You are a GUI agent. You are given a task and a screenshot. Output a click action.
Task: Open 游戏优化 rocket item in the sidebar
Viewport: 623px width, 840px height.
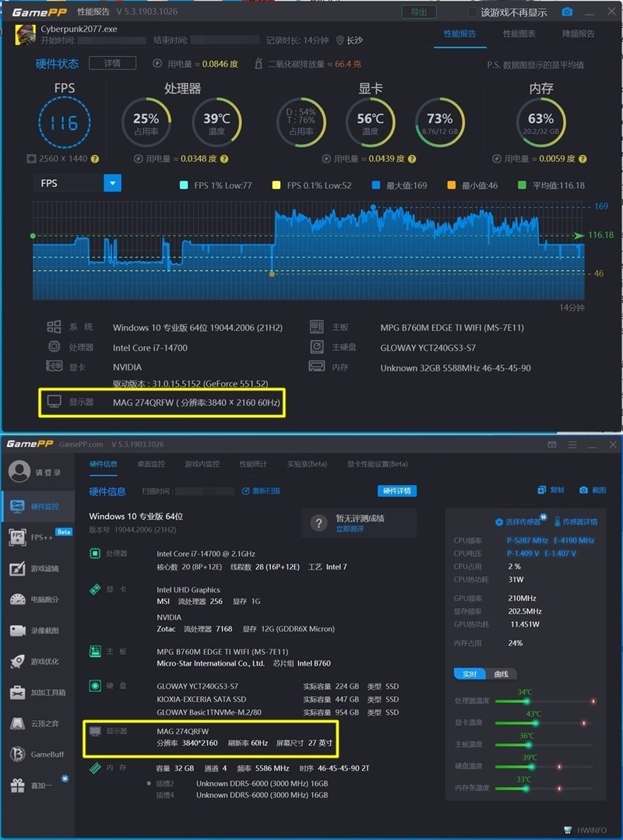tap(37, 662)
